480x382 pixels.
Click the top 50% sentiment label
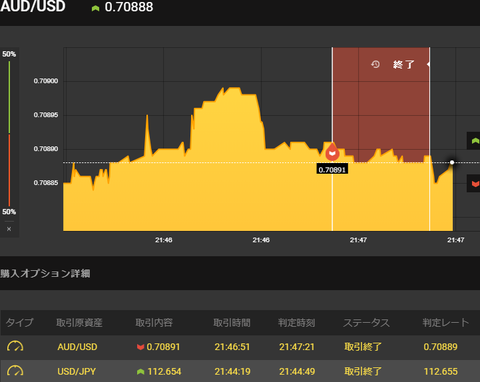coord(9,54)
